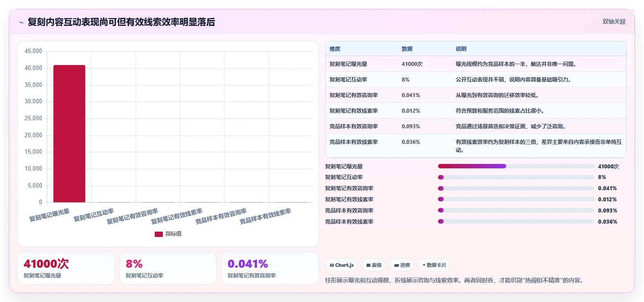Viewport: 644px width, 302px height.
Task: Click the 41000次 stat card
Action: (x=66, y=268)
